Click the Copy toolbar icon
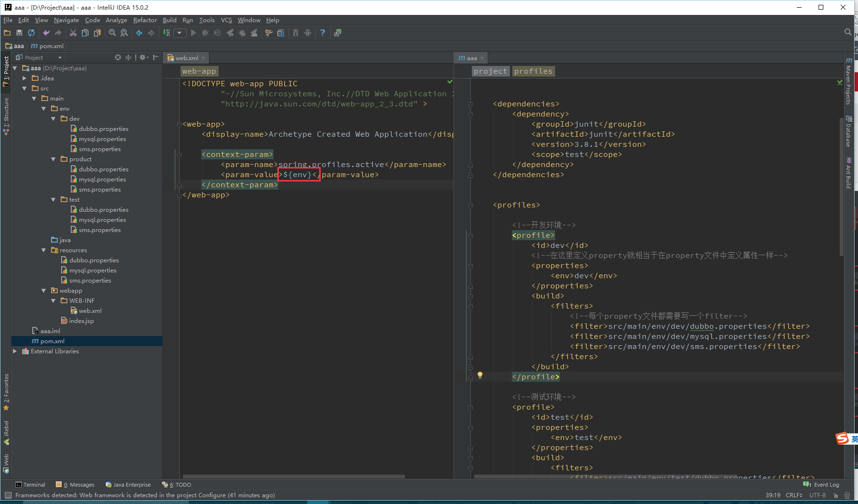The image size is (858, 504). tap(85, 33)
